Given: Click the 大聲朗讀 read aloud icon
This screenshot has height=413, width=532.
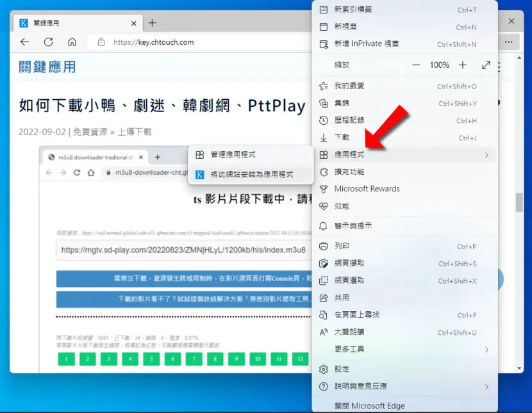Looking at the screenshot, I should 324,332.
